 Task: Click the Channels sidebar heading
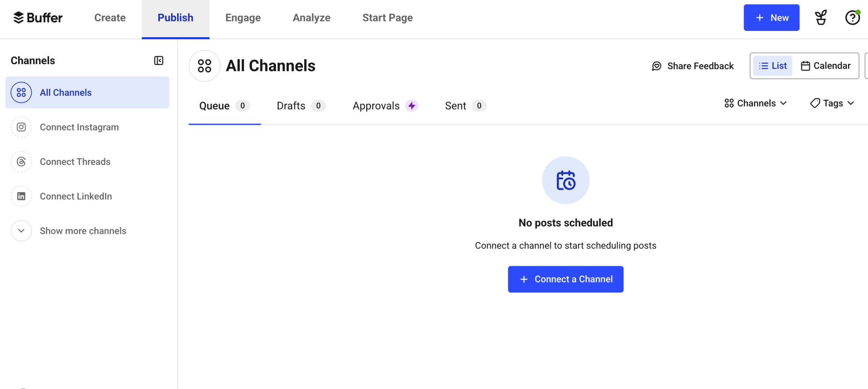pyautogui.click(x=33, y=60)
